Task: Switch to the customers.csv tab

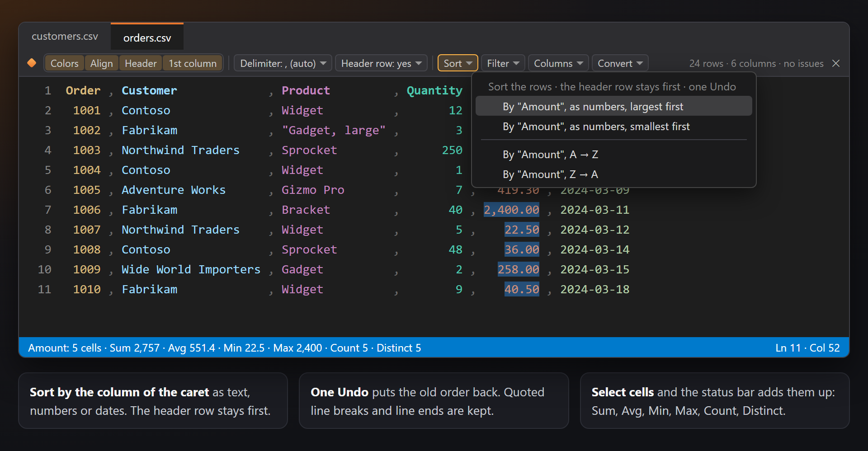Action: click(x=65, y=36)
